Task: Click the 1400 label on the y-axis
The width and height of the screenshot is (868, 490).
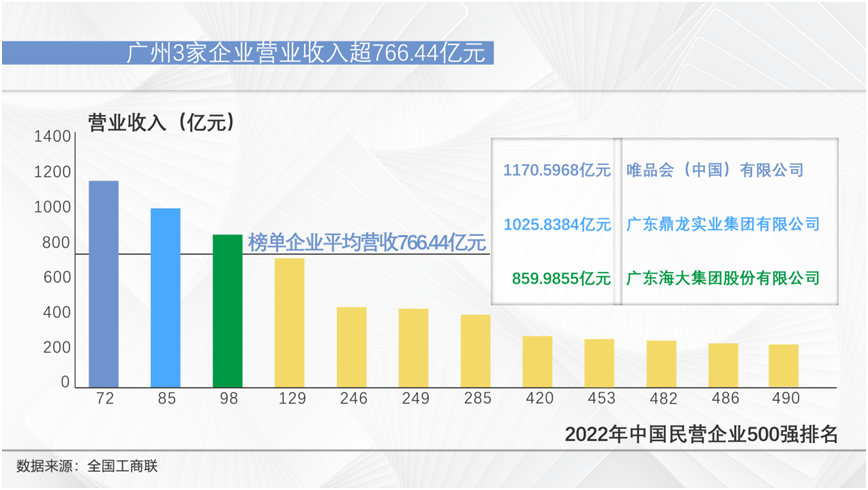Action: 52,137
